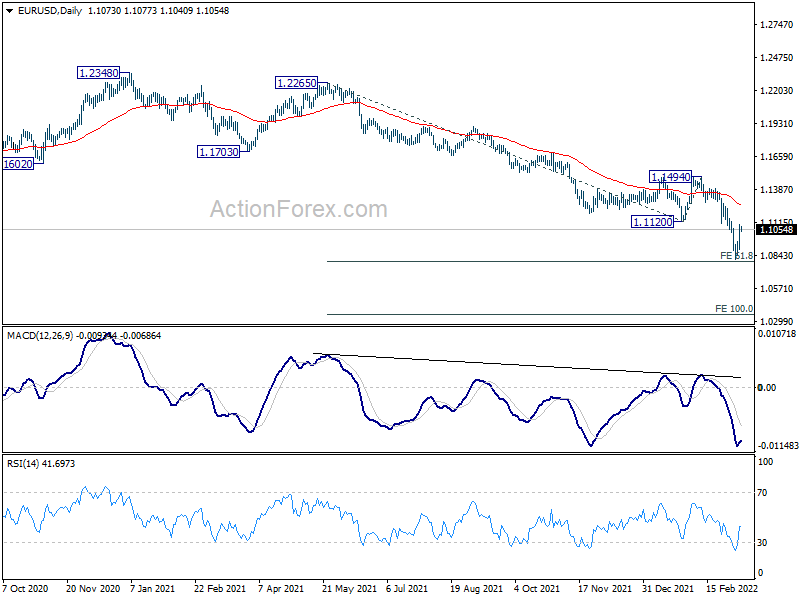Click the 1.02990 price axis value
Screen dimensions: 800x600
pyautogui.click(x=777, y=321)
